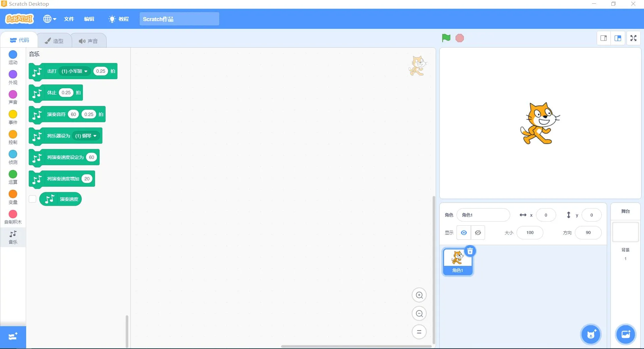The image size is (644, 349).
Task: Click the green flag to run project
Action: click(x=446, y=38)
